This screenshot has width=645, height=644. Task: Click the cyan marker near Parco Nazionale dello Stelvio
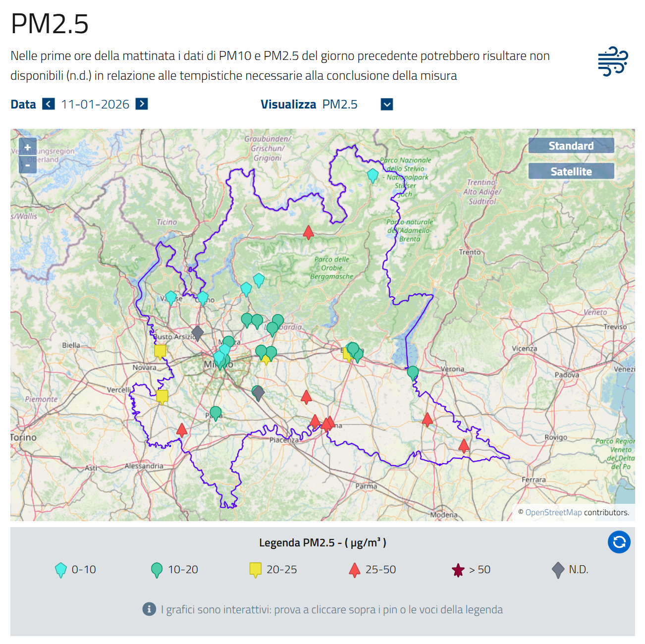(x=373, y=175)
